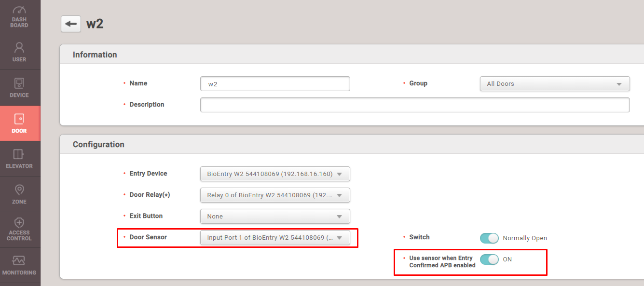The image size is (644, 286).
Task: Toggle the Normally Open switch
Action: tap(489, 238)
